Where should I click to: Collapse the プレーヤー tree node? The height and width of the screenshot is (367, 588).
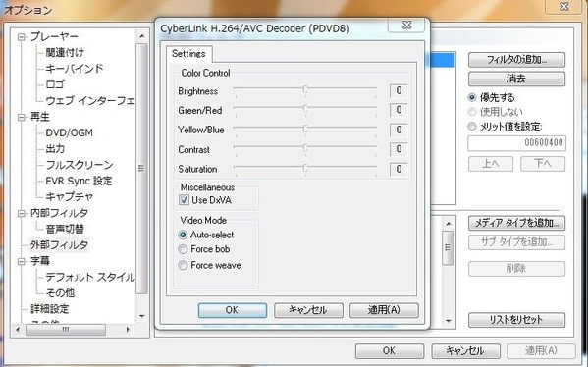tap(22, 37)
